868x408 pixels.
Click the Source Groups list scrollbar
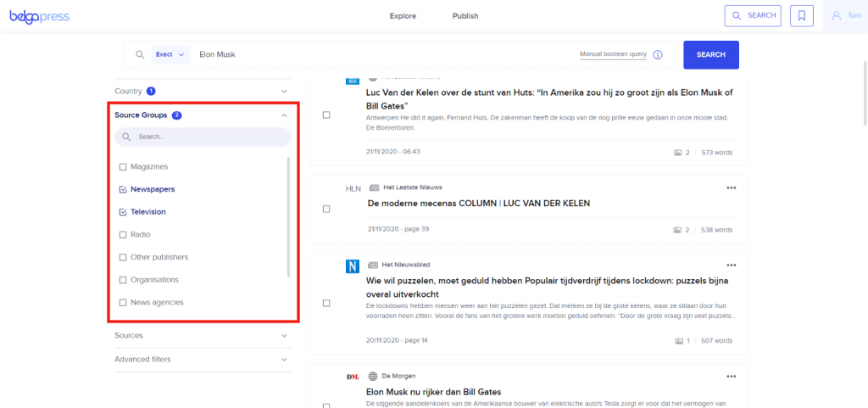288,217
